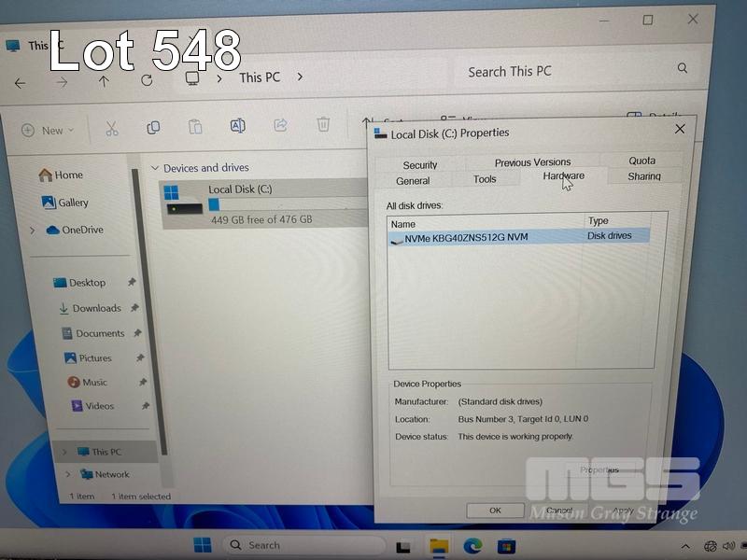Click the Copy icon in toolbar

[153, 127]
